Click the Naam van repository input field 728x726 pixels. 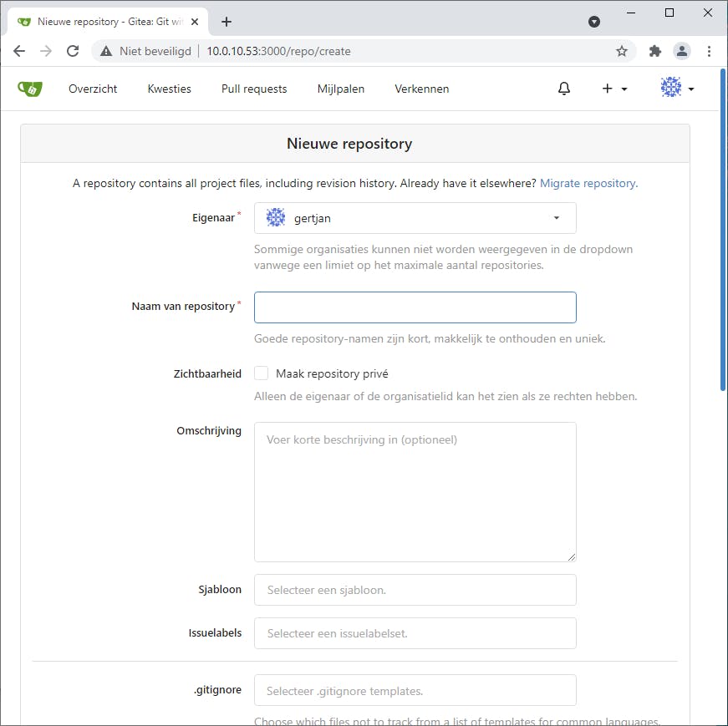[415, 307]
